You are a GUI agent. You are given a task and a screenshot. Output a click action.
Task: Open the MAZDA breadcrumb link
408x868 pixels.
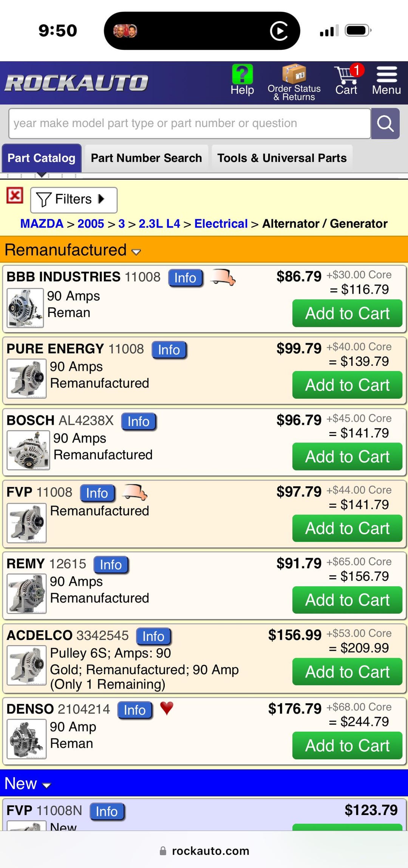coord(42,223)
